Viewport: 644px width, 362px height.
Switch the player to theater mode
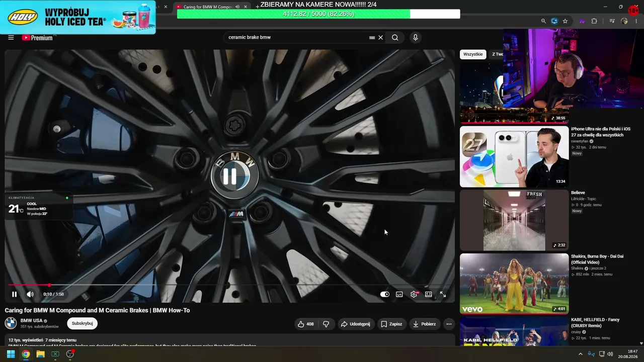(x=429, y=294)
